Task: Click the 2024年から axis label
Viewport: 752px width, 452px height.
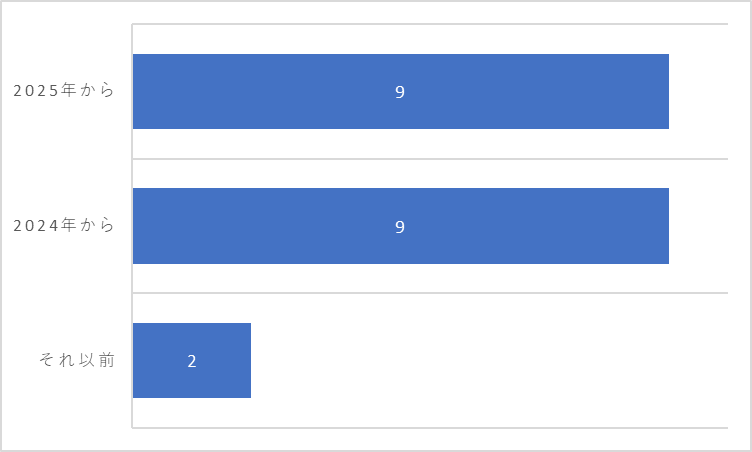Action: (64, 225)
